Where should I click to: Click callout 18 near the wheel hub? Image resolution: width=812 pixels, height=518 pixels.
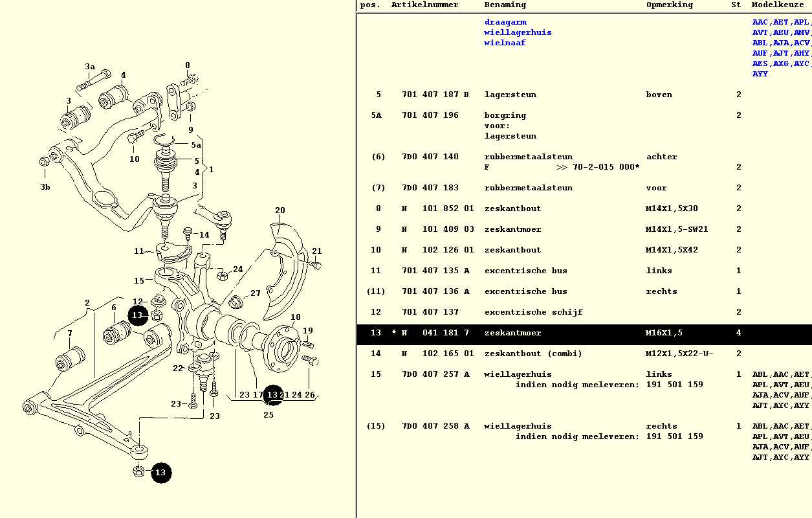(x=296, y=317)
